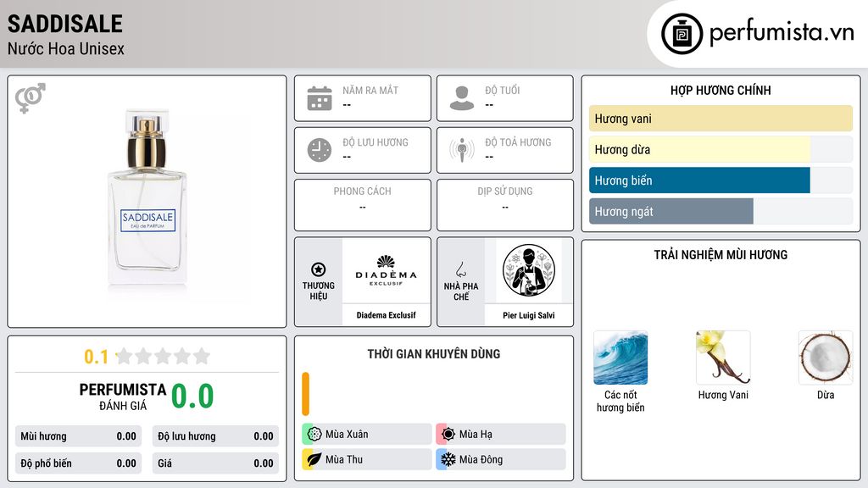Click the Mùi hương 0.00 score row
Viewport: 868px width, 488px height.
pyautogui.click(x=79, y=436)
